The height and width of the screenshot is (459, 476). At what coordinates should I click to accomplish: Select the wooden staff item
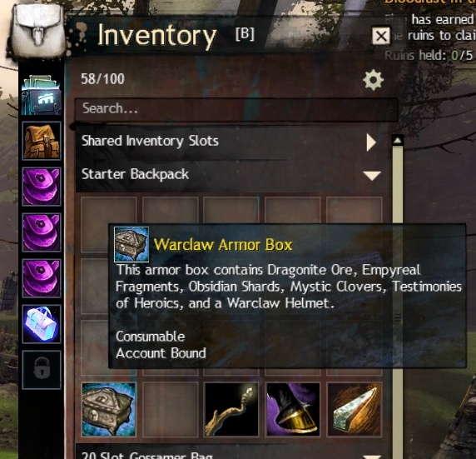(231, 409)
